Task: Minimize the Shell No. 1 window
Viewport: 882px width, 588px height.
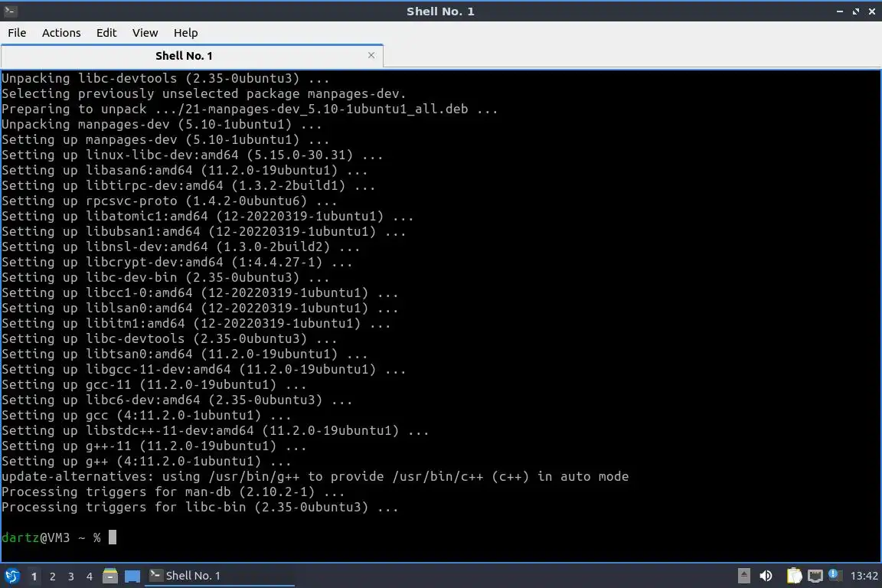Action: coord(840,11)
